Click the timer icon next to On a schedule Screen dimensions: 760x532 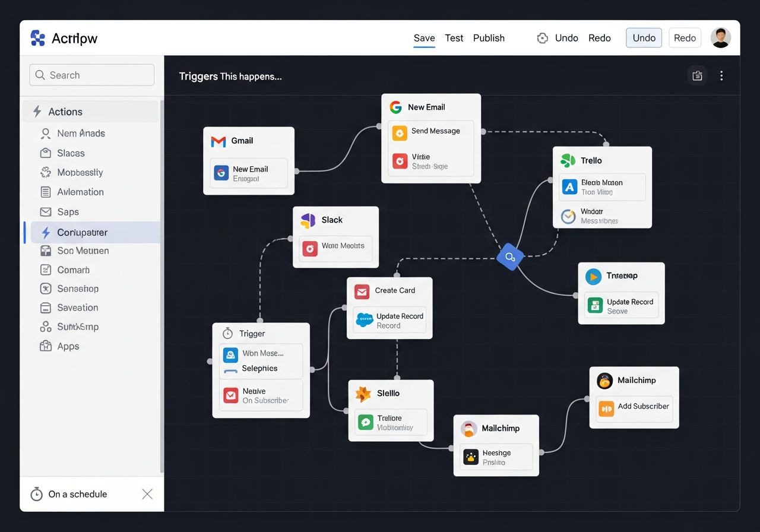[x=37, y=493]
